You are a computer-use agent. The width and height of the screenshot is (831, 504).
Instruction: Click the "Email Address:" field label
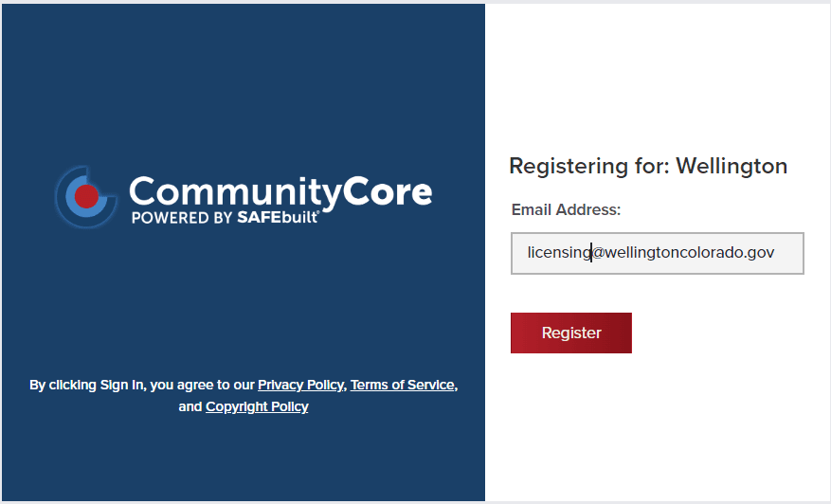566,209
